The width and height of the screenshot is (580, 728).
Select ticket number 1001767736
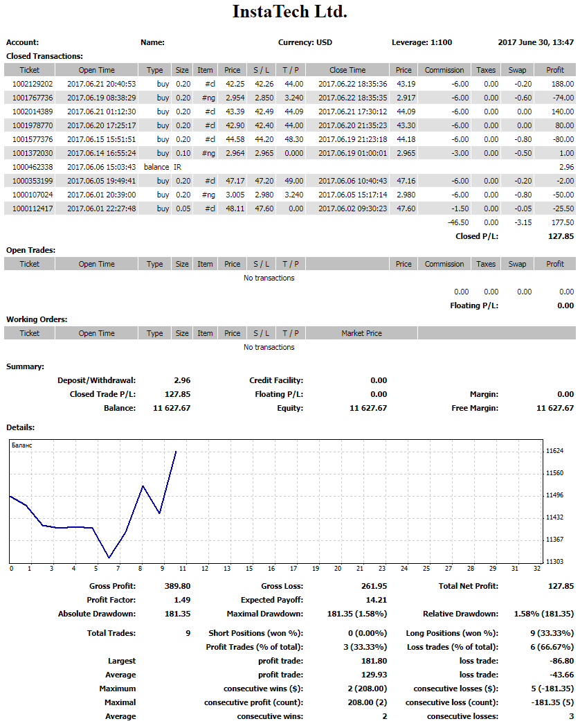coord(33,98)
